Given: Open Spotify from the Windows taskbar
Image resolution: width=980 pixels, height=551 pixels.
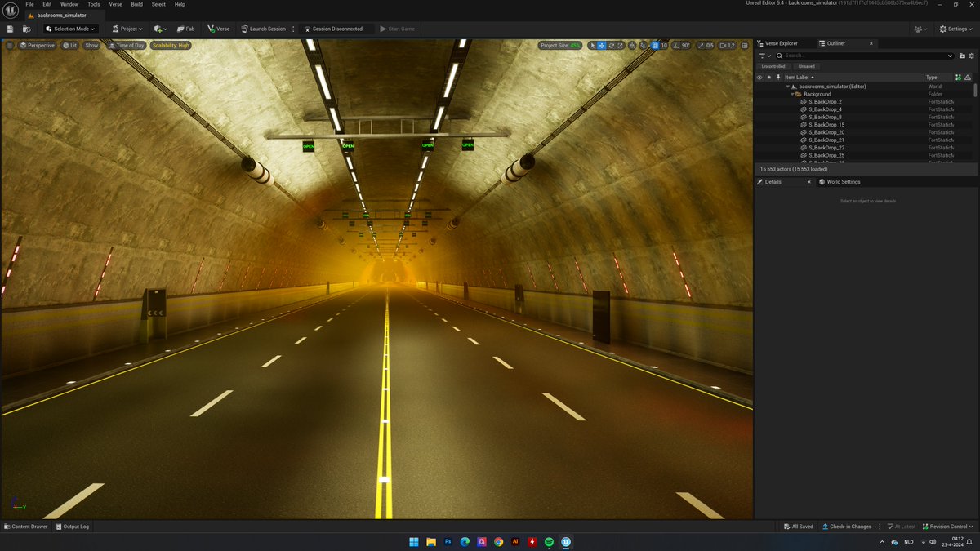Looking at the screenshot, I should (x=549, y=542).
